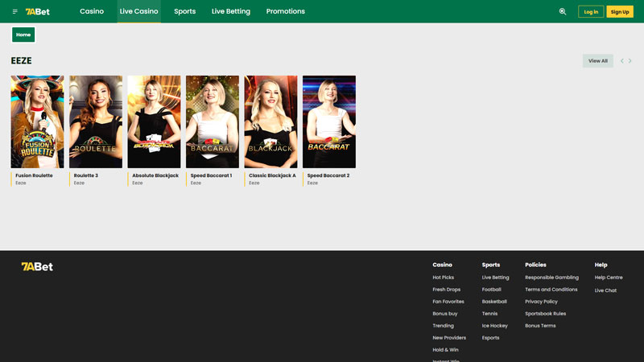
Task: Open Live Chat link
Action: point(605,290)
